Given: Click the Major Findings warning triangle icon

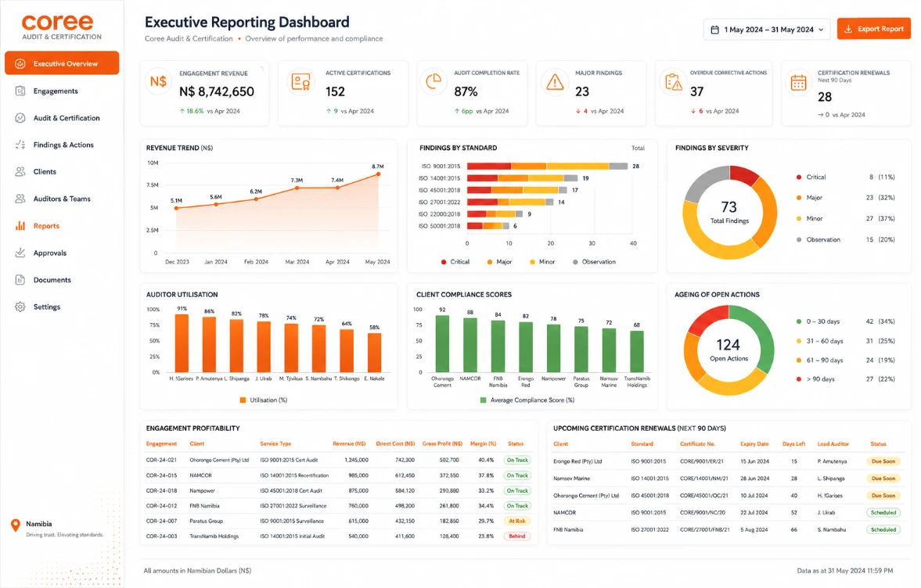Looking at the screenshot, I should tap(555, 82).
